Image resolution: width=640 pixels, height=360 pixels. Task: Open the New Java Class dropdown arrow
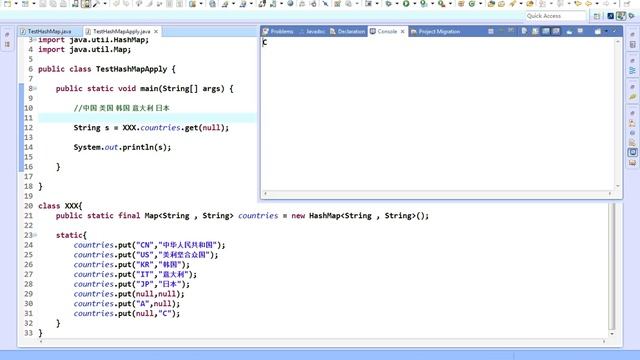point(480,4)
